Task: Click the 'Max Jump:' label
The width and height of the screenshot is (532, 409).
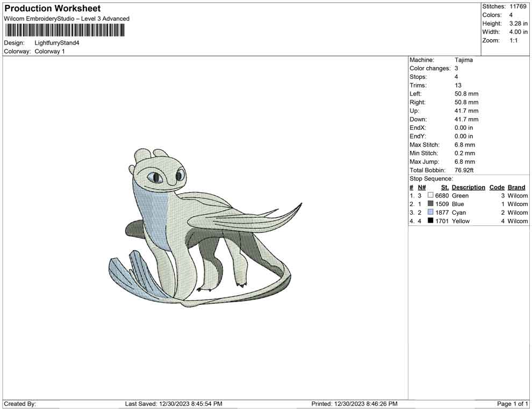Action: click(424, 162)
